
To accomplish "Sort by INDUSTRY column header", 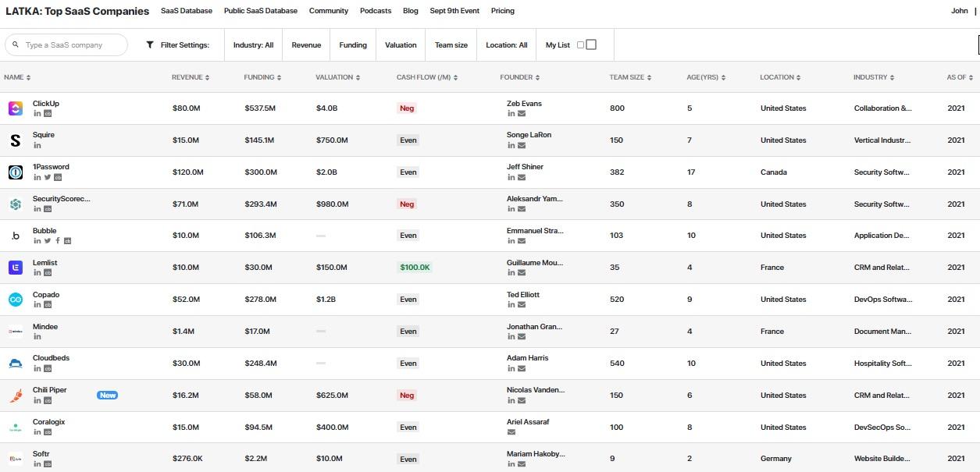I will pos(874,77).
